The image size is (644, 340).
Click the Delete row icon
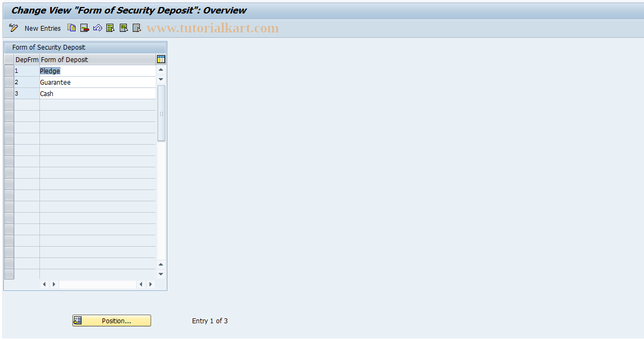click(x=85, y=28)
